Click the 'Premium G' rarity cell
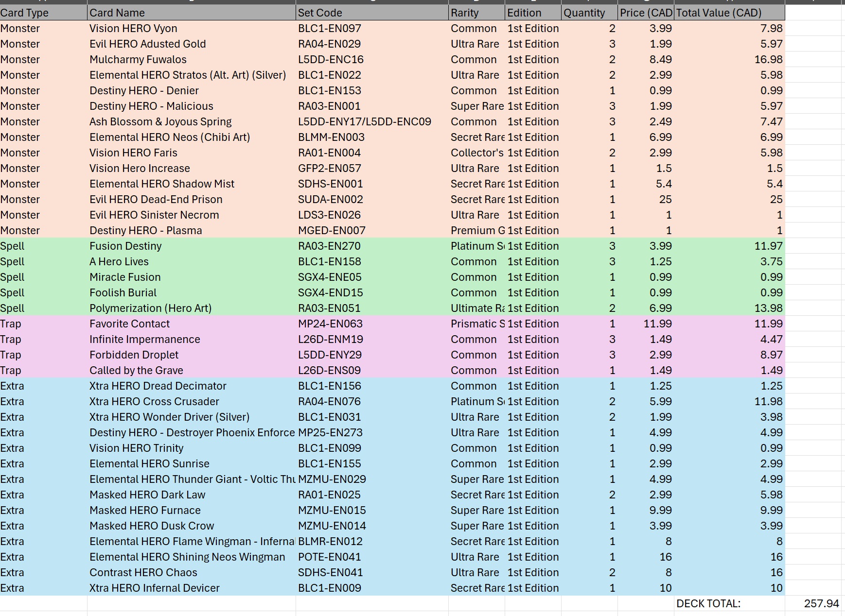Screen dimensions: 845x616 [x=476, y=230]
